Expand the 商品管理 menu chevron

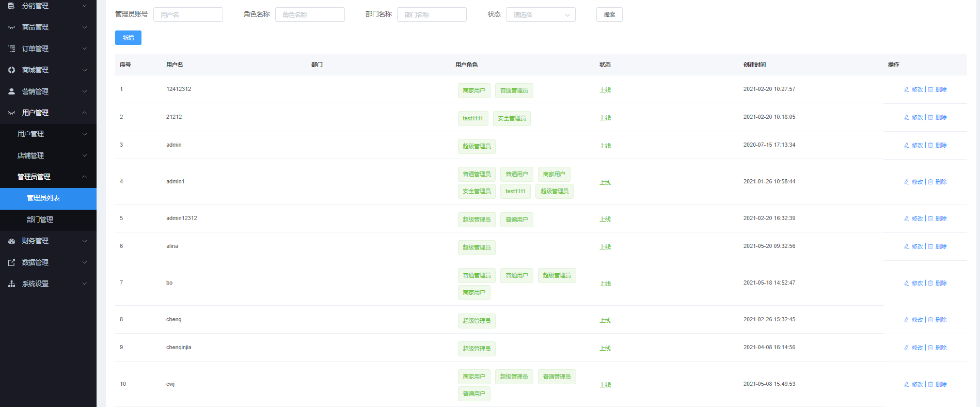coord(84,27)
